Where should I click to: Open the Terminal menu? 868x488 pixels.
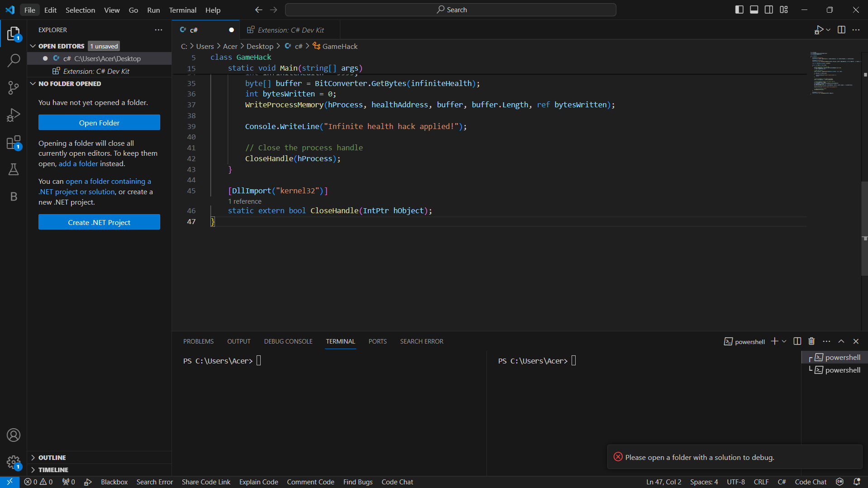coord(182,10)
